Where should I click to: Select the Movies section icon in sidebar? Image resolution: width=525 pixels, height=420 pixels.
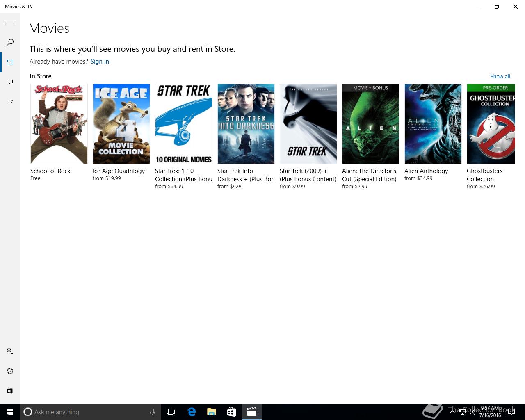click(10, 62)
